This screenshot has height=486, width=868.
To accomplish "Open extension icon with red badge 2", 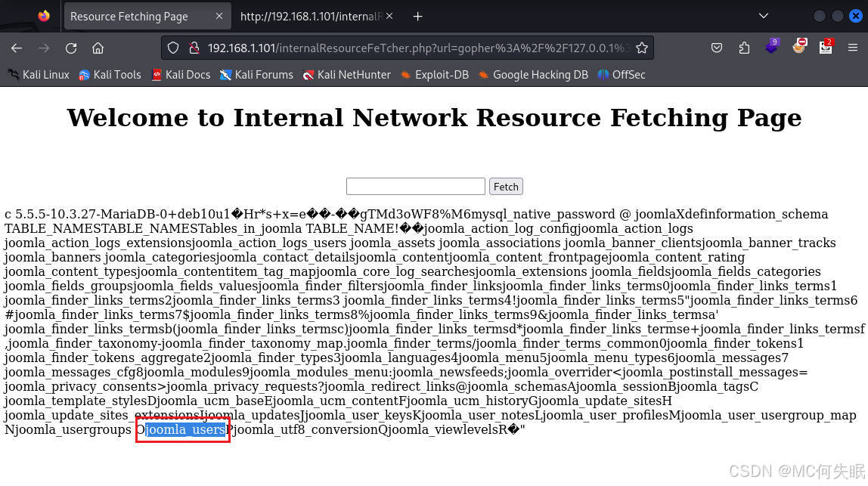I will [x=826, y=47].
